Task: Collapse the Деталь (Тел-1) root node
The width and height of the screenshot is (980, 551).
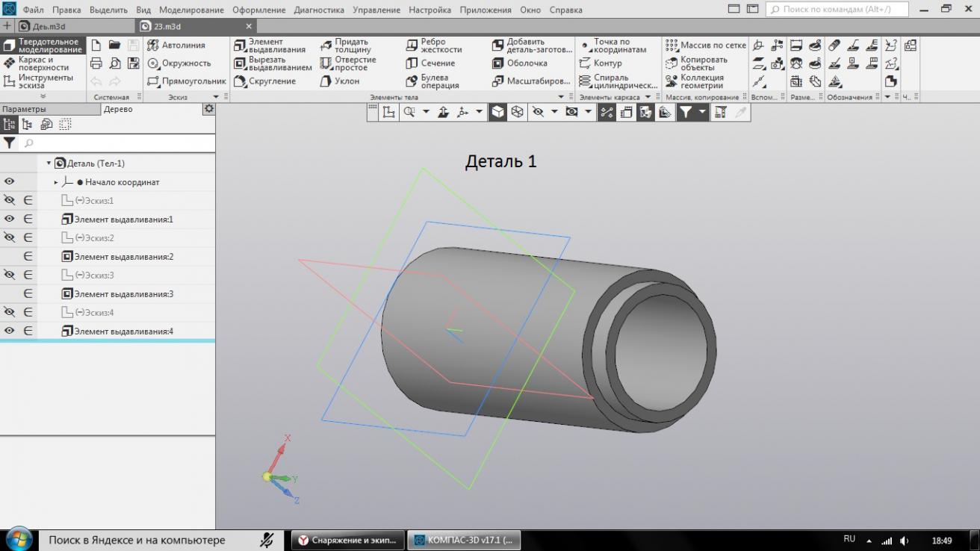Action: tap(49, 164)
